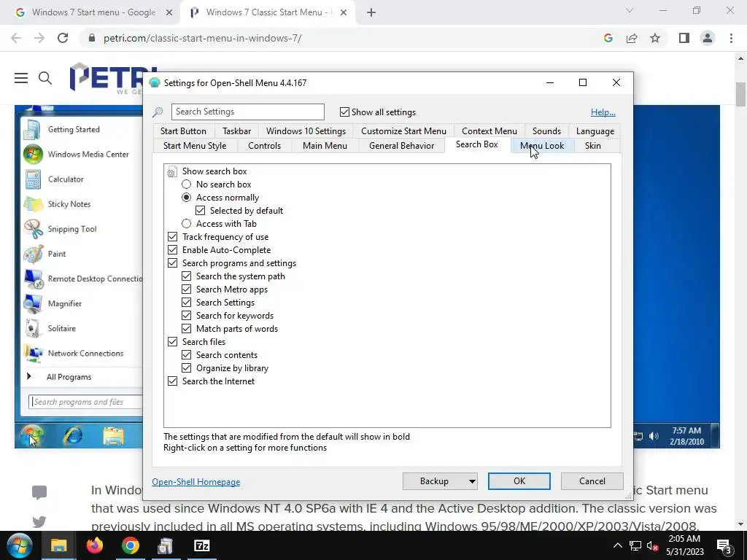Click the Chrome taskbar icon
The image size is (747, 560).
click(x=130, y=545)
